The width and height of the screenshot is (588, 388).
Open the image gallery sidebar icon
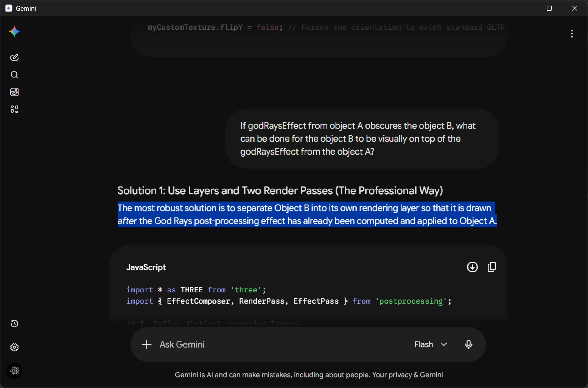pos(14,92)
